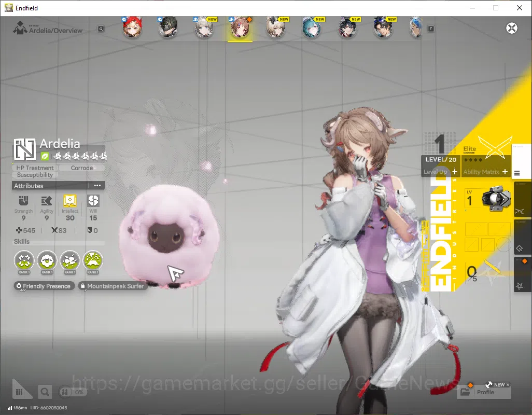Click the 186ms network signal indicator
The width and height of the screenshot is (532, 415).
[x=17, y=408]
